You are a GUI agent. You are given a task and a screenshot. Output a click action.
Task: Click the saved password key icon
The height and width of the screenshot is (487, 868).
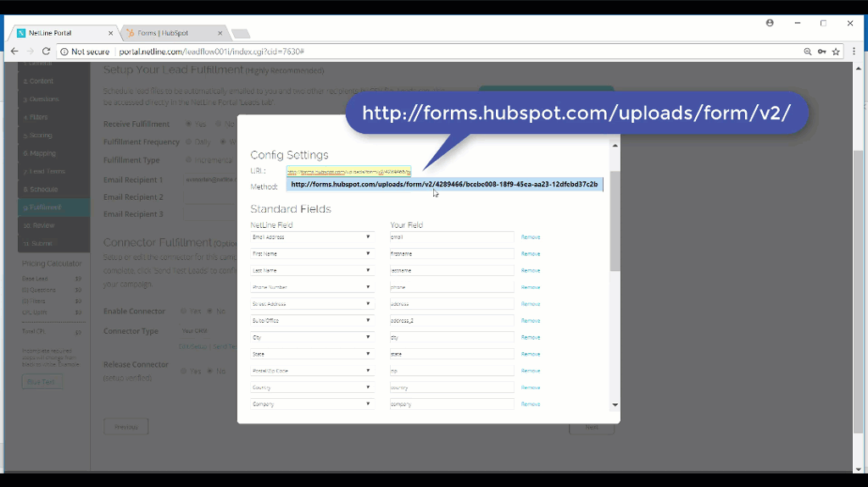pos(822,52)
